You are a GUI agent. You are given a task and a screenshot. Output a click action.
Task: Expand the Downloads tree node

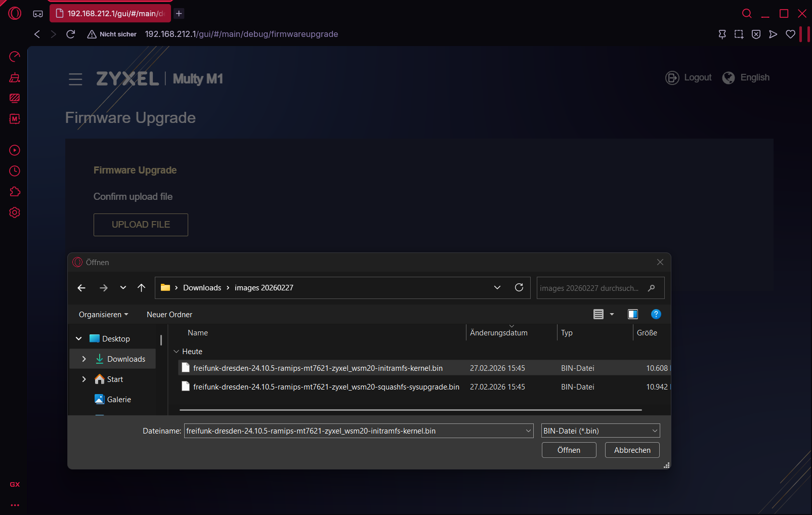coord(84,359)
